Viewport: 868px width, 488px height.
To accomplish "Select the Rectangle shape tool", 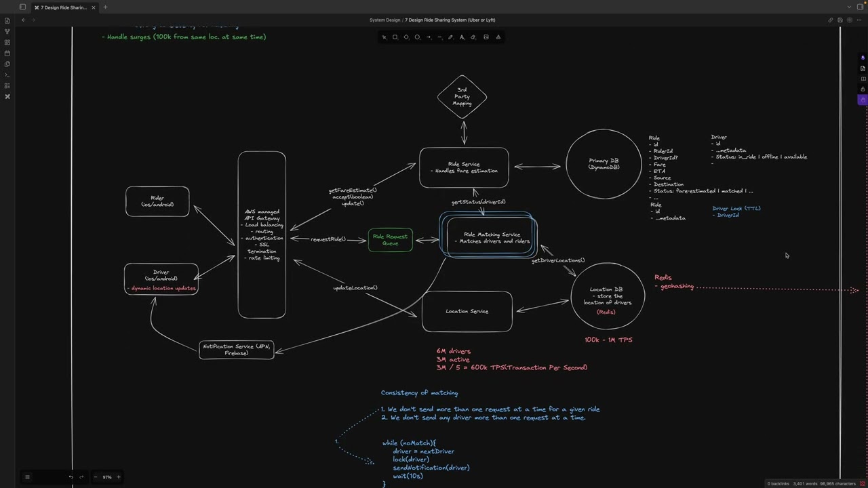I will [x=395, y=37].
